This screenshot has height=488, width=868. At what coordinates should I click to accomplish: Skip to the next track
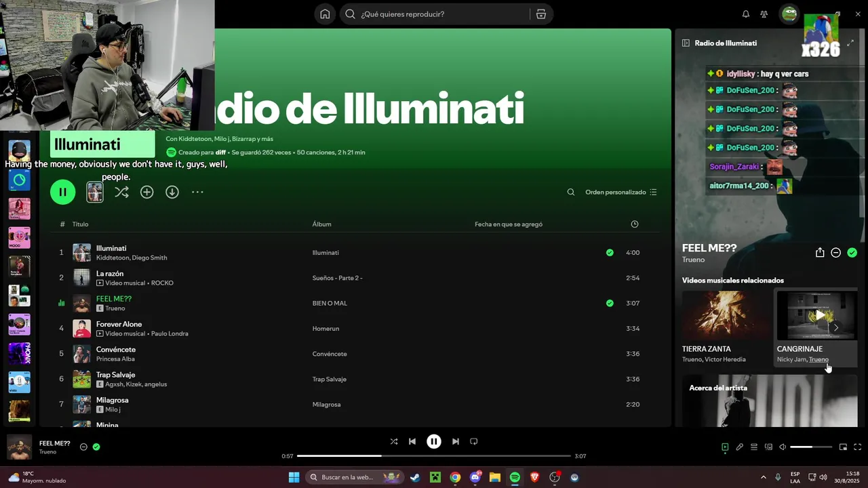tap(456, 442)
